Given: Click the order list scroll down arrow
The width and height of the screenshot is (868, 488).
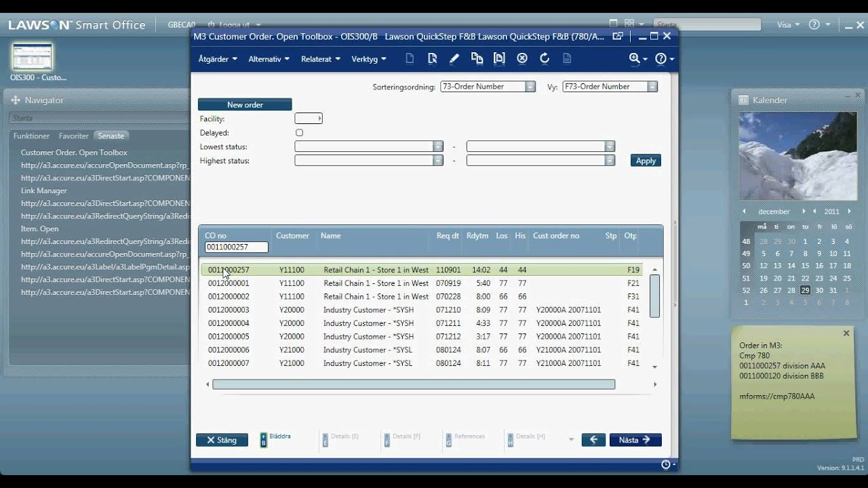Looking at the screenshot, I should tap(654, 367).
